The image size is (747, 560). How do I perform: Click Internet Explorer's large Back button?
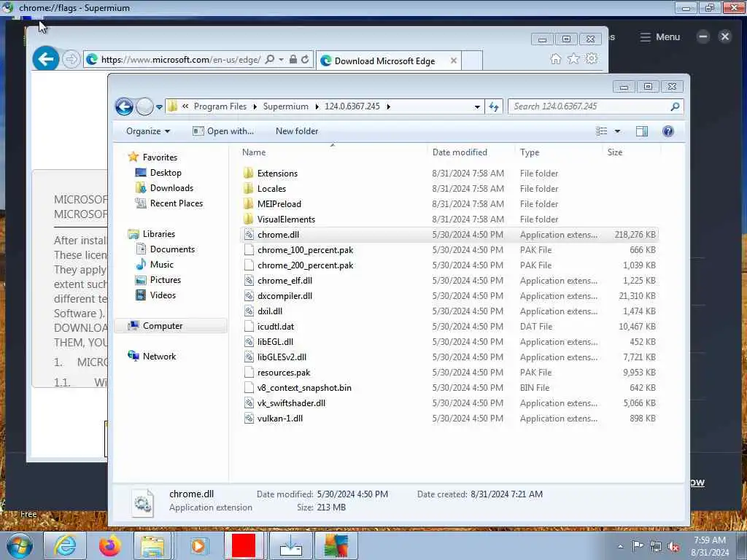click(46, 59)
